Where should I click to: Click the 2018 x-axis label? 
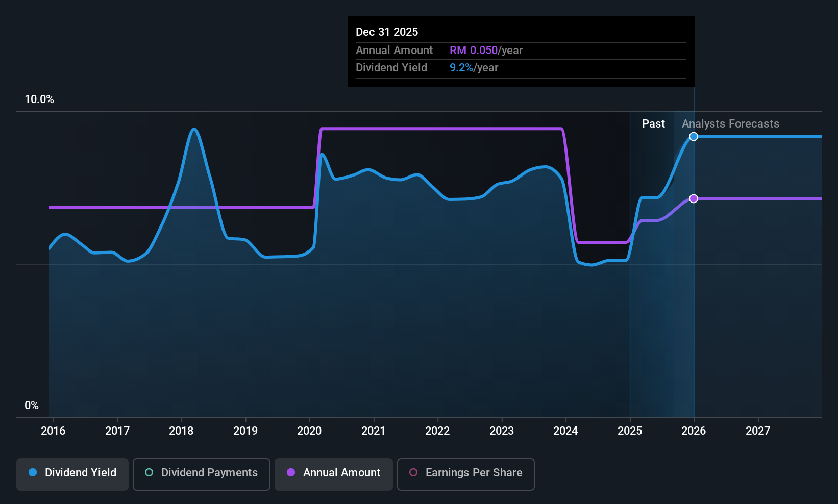pyautogui.click(x=181, y=431)
